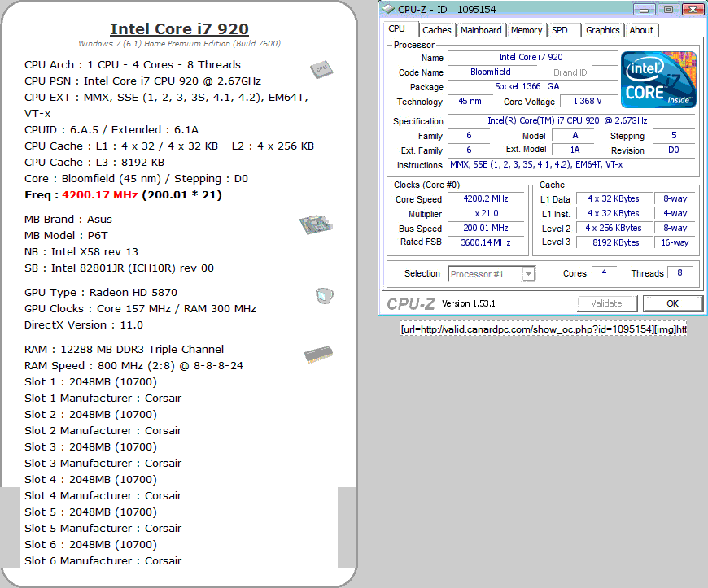
Task: Click the NB : Intel X58 rev 13 line
Action: click(x=81, y=252)
